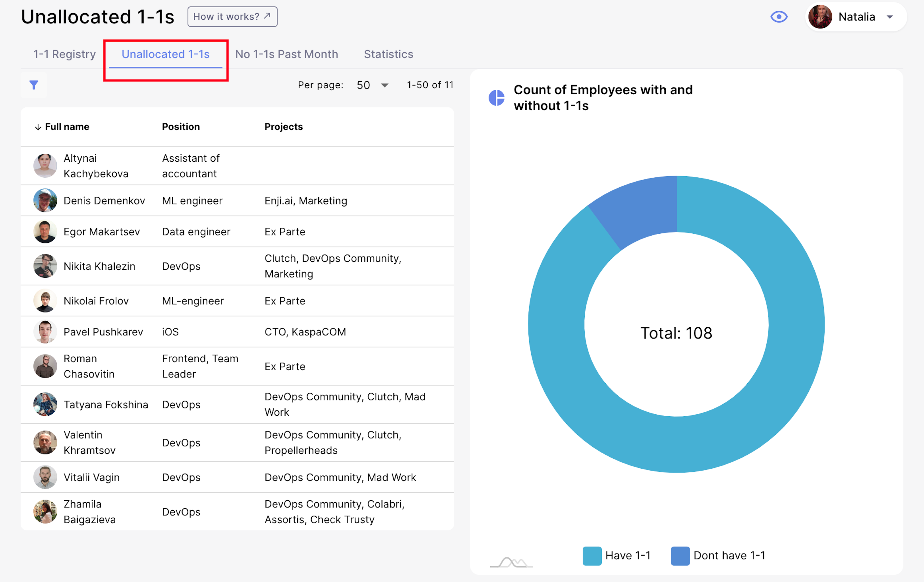Image resolution: width=924 pixels, height=582 pixels.
Task: Click the 'How it works?' button
Action: coord(232,17)
